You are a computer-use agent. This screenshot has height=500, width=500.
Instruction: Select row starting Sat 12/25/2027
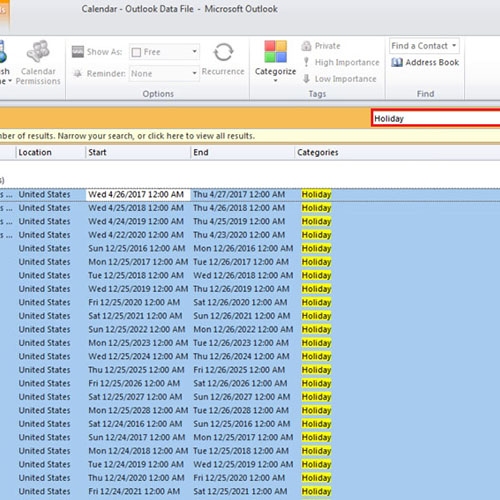point(250,397)
